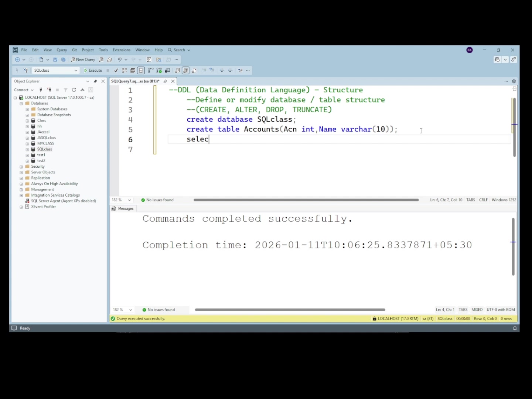Viewport: 532px width, 399px height.
Task: Click the Save file icon
Action: [x=55, y=59]
